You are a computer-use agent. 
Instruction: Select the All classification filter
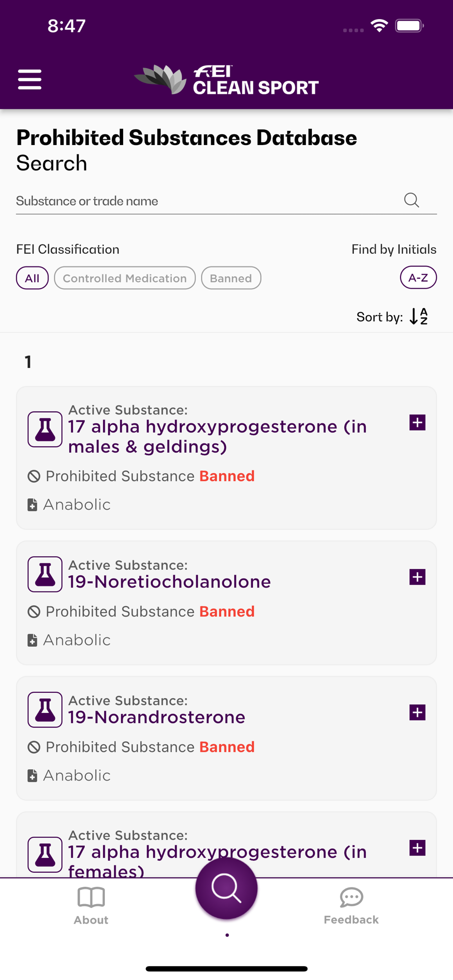tap(32, 278)
